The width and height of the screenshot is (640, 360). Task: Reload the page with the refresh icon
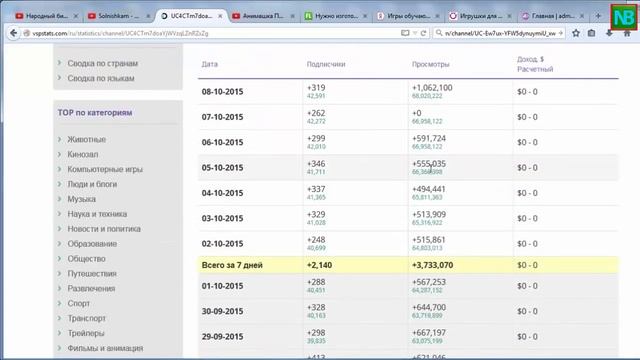coord(424,33)
